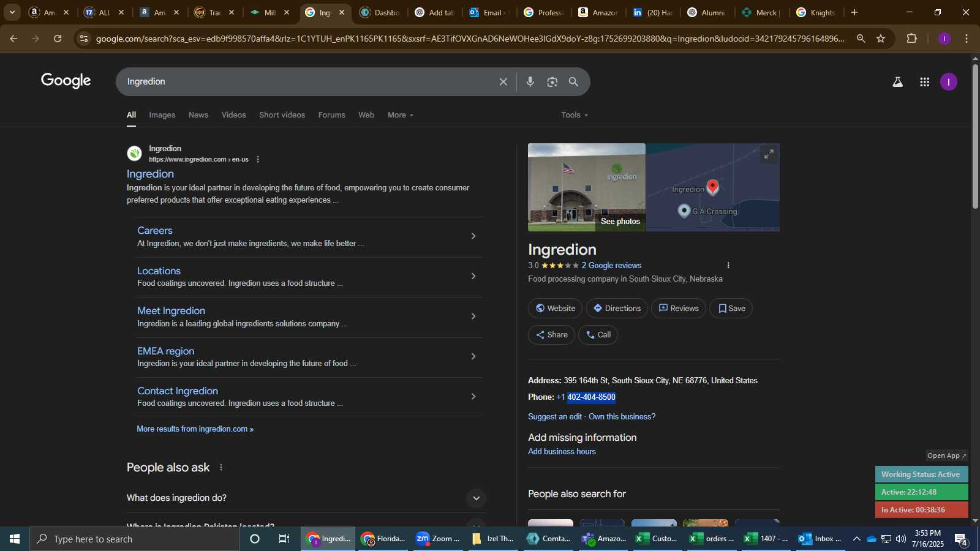This screenshot has height=551, width=980.
Task: Expand the EMEA region sitelink chevron
Action: (x=473, y=356)
